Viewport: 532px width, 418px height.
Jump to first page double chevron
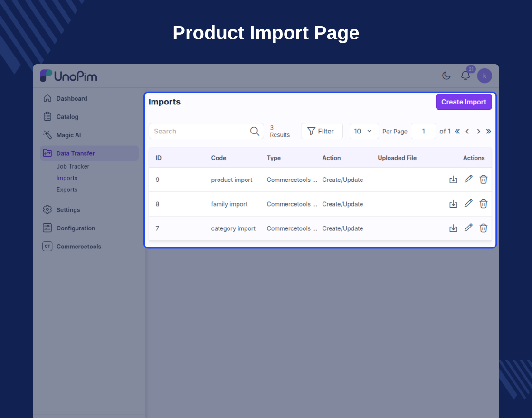tap(457, 131)
